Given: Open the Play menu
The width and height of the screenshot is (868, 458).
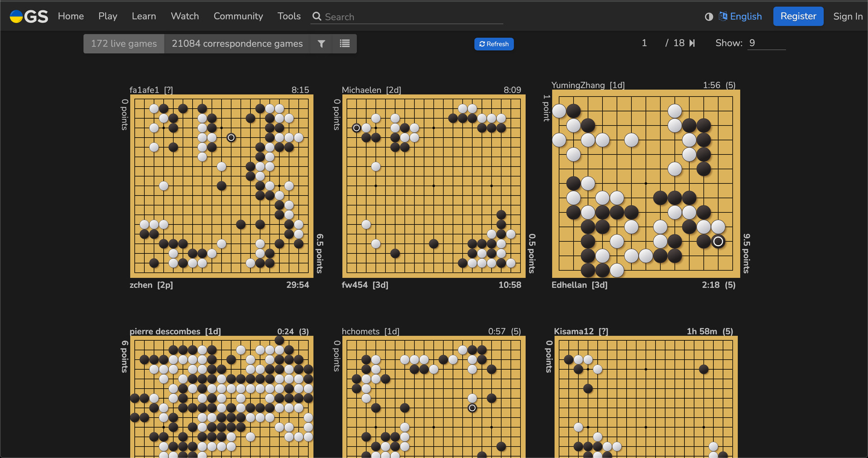Looking at the screenshot, I should pyautogui.click(x=108, y=16).
